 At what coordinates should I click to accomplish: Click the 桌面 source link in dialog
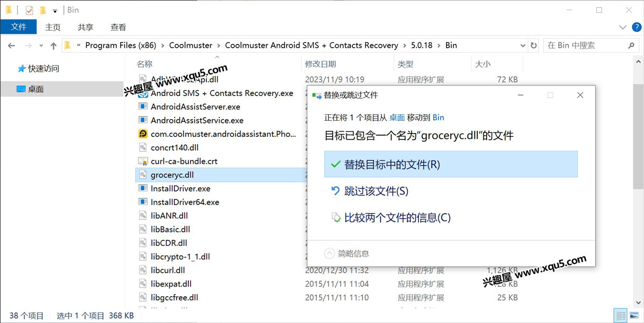pos(397,117)
